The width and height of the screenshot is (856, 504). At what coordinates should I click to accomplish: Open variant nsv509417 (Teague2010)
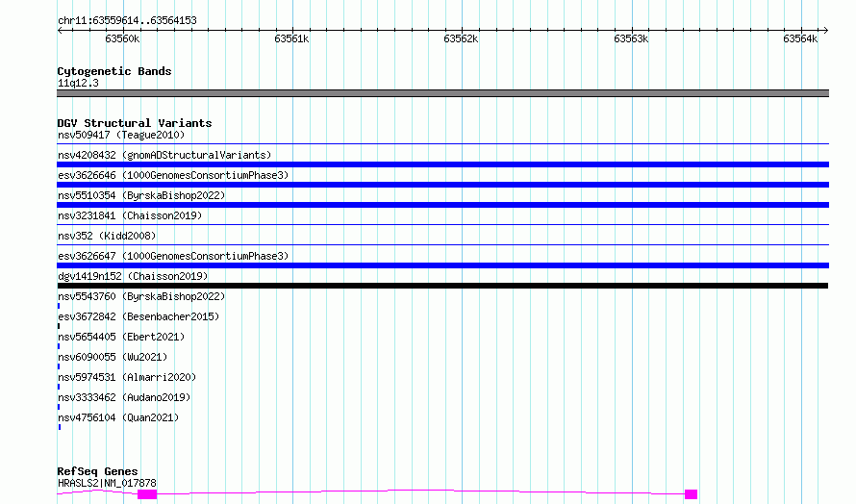121,135
